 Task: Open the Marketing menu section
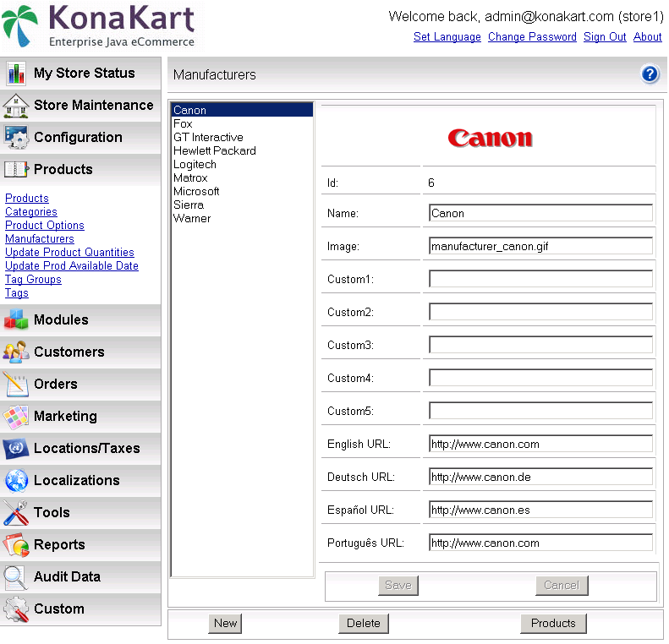[80, 416]
